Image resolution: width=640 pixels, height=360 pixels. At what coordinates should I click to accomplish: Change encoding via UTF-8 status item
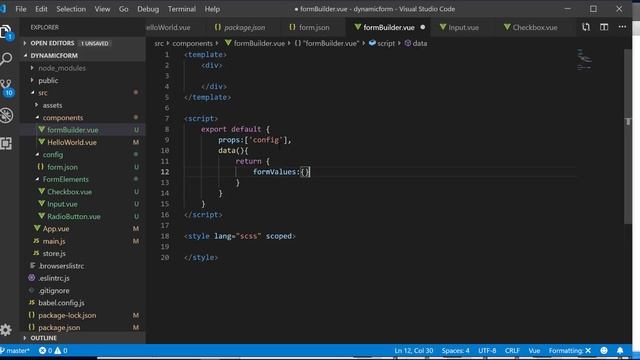tap(487, 351)
